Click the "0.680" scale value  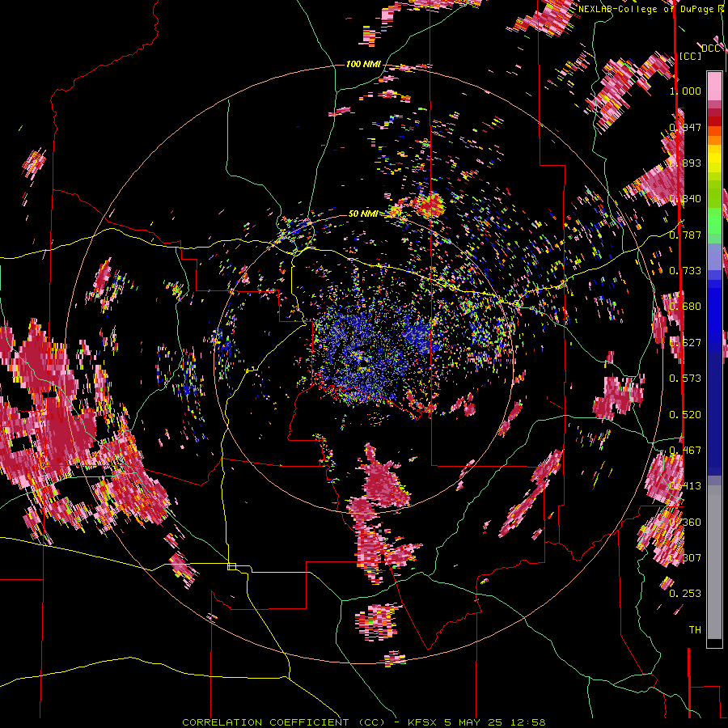(685, 307)
